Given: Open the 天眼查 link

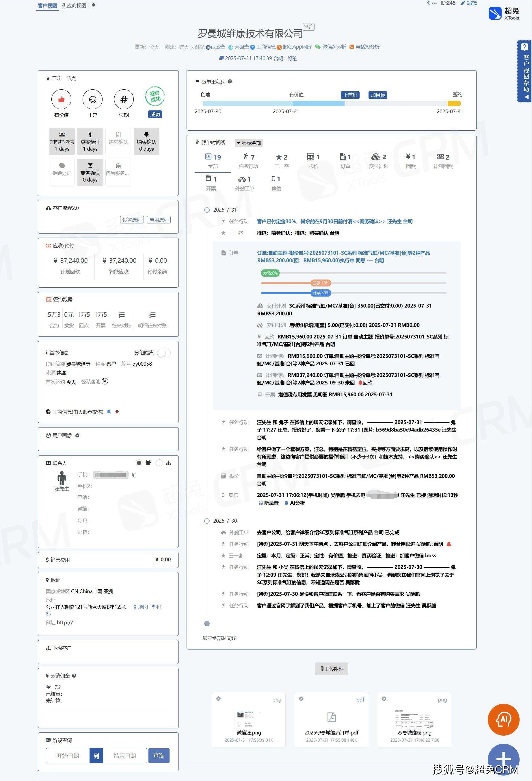Looking at the screenshot, I should [x=239, y=47].
